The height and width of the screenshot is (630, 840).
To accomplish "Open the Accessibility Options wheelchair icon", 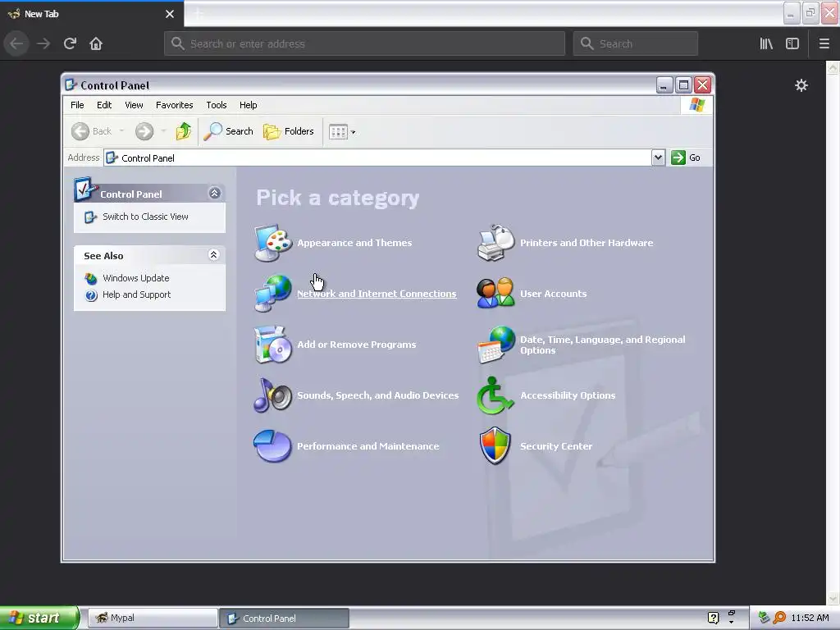I will pyautogui.click(x=495, y=395).
